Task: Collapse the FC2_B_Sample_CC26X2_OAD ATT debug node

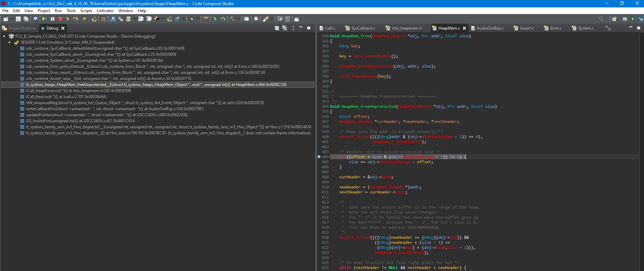Action: [x=4, y=36]
